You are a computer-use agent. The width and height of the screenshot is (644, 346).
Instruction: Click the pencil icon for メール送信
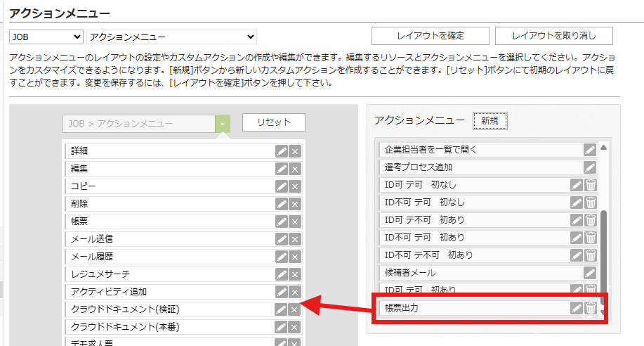[282, 238]
